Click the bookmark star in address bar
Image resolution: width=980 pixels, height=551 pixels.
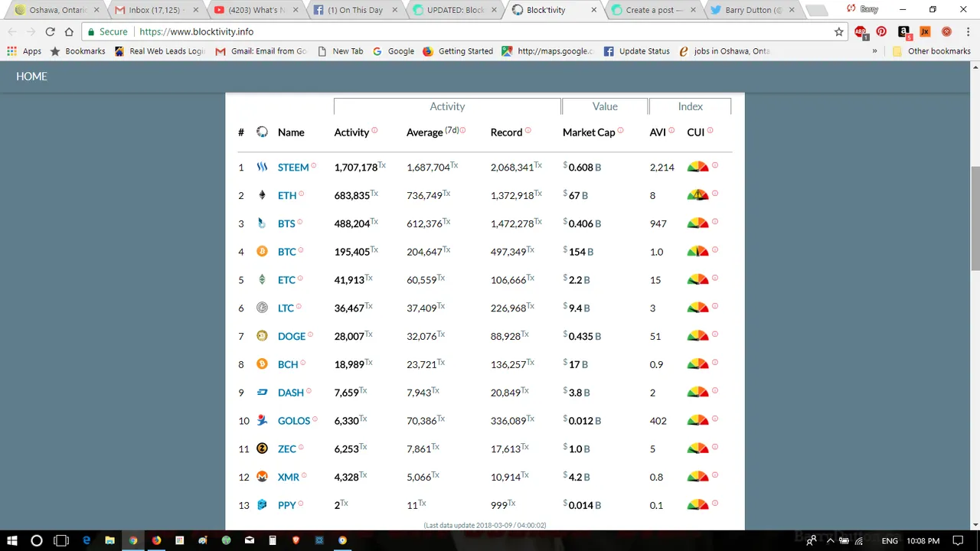(838, 31)
